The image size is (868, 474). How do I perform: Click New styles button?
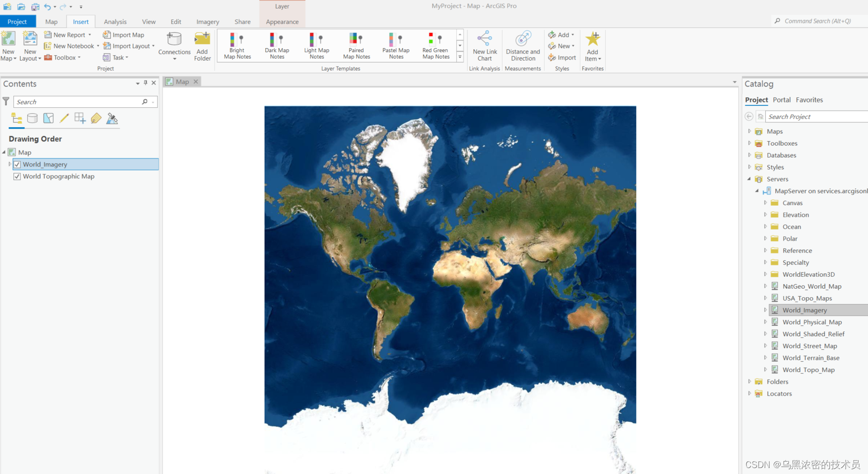pos(562,46)
